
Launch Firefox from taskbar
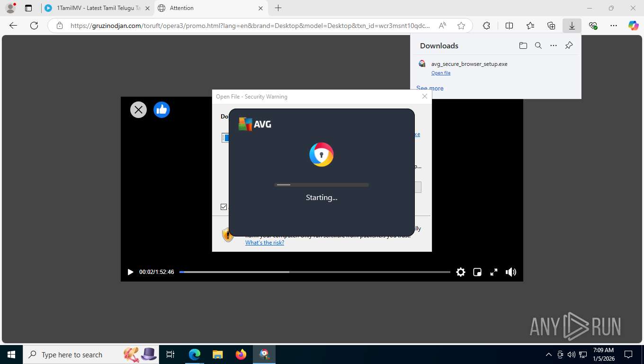(241, 355)
